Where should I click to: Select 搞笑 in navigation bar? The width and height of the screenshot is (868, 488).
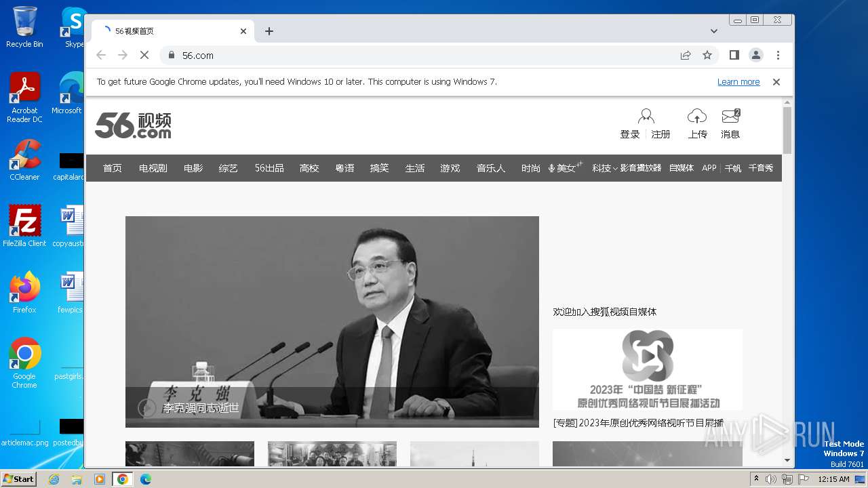click(x=380, y=168)
